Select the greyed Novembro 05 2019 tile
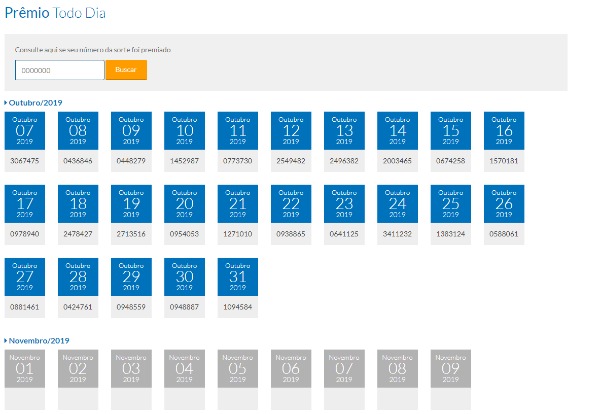Image resolution: width=600 pixels, height=414 pixels. coord(238,369)
